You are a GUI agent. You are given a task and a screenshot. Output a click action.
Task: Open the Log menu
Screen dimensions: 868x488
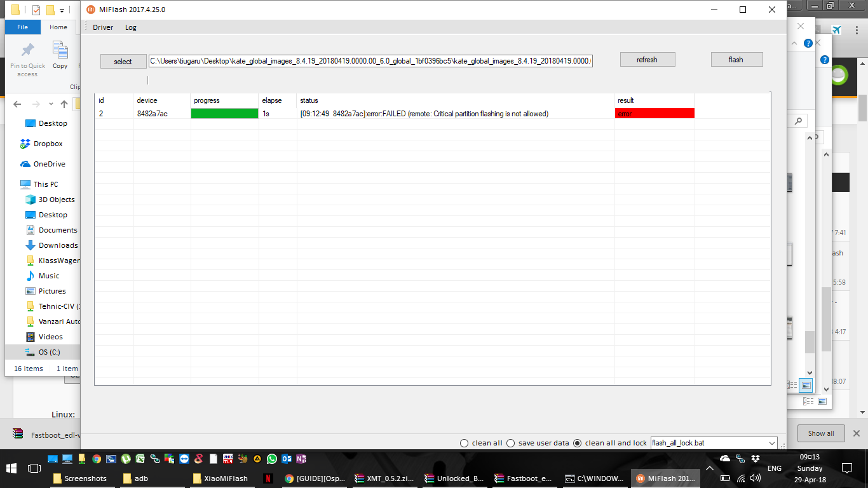click(130, 27)
